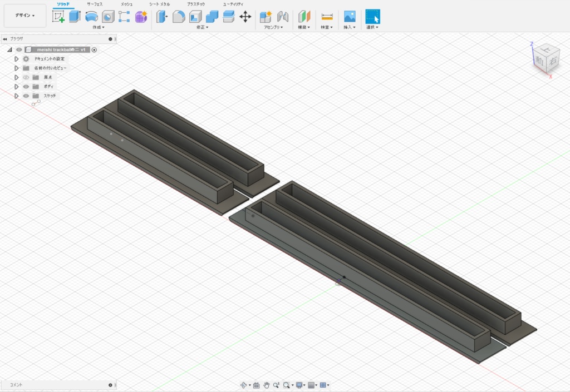
Task: Open the 構築 construct dropdown menu
Action: coord(304,27)
